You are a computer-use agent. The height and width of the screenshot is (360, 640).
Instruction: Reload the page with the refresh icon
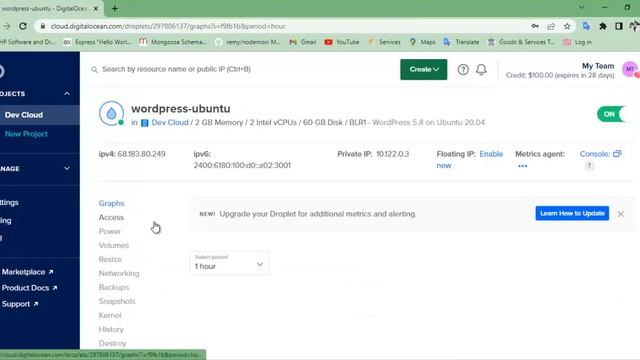pos(23,26)
